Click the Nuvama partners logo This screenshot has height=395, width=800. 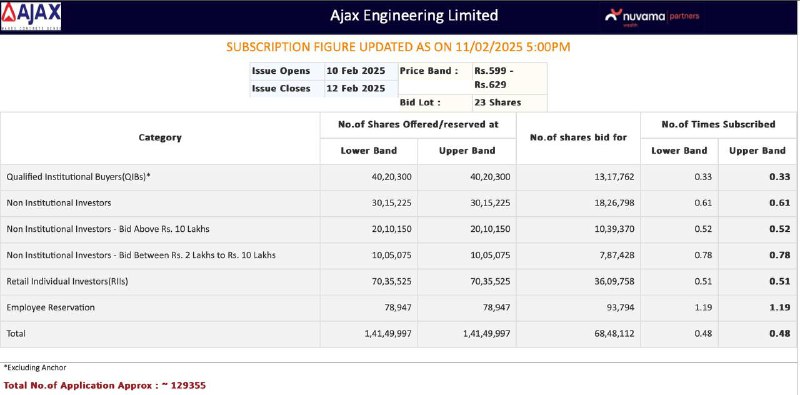[x=652, y=17]
